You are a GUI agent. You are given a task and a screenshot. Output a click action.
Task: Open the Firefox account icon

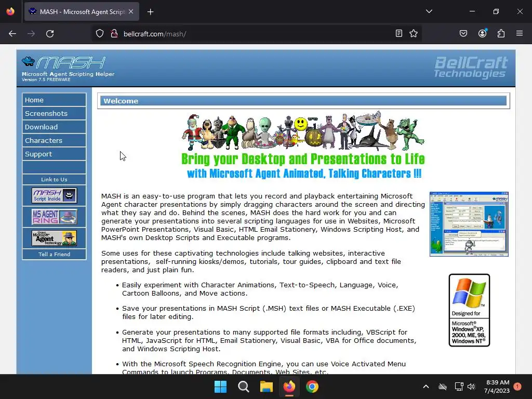[x=482, y=33]
